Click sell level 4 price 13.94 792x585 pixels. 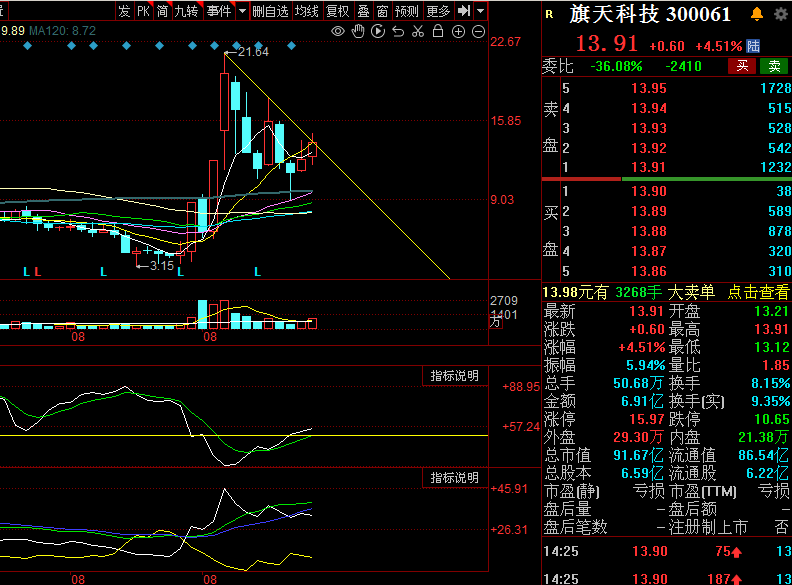click(x=649, y=108)
